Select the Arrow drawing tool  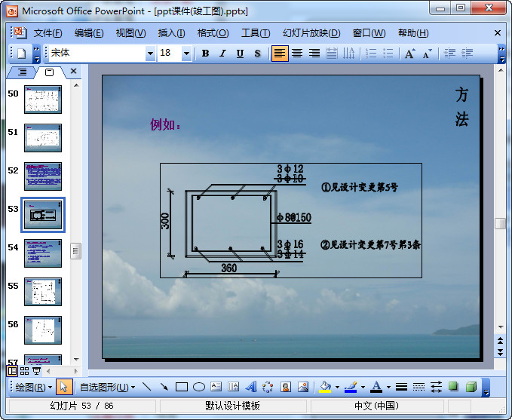164,388
